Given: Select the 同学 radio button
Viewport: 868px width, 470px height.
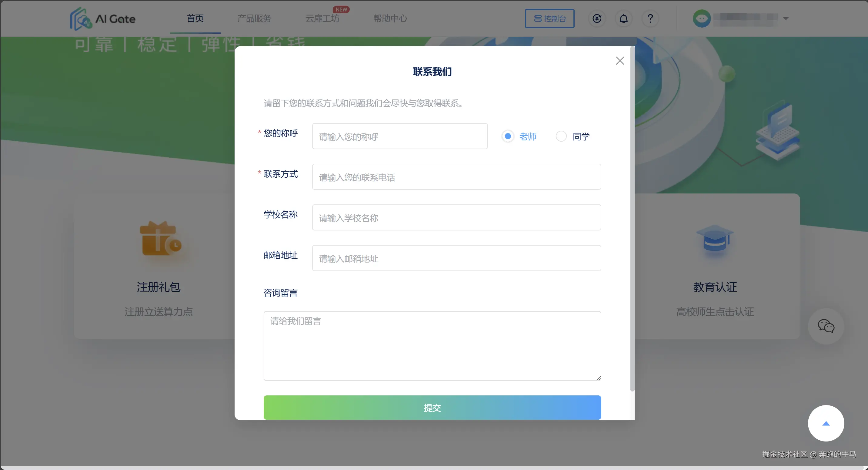Looking at the screenshot, I should pyautogui.click(x=561, y=136).
